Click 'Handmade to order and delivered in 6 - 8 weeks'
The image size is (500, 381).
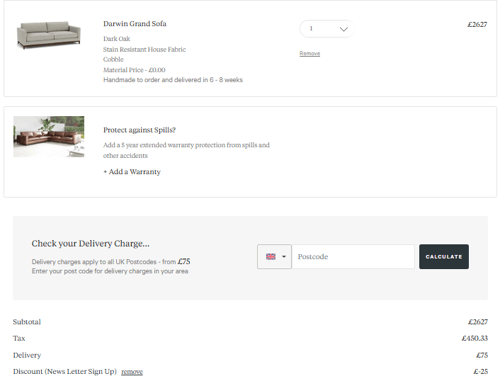(173, 80)
